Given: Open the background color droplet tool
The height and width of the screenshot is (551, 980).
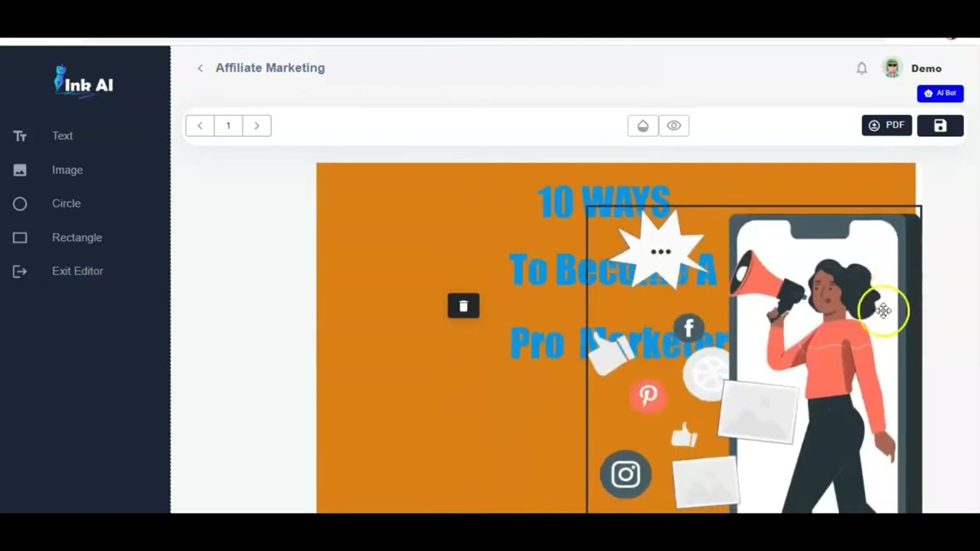Looking at the screenshot, I should [643, 126].
